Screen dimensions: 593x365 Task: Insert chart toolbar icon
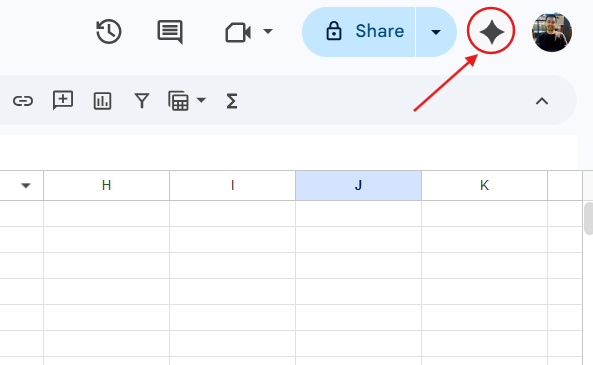point(102,101)
